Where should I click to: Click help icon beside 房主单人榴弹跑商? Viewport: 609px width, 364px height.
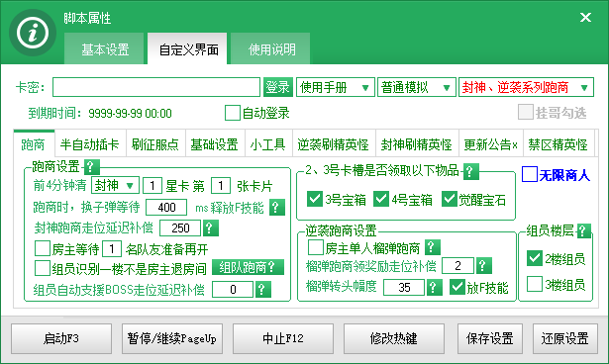coord(433,247)
